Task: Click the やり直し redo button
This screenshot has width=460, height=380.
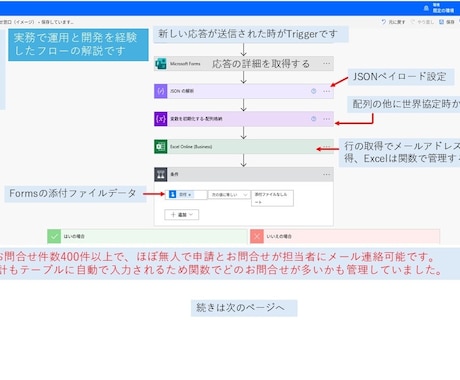Action: (x=422, y=22)
